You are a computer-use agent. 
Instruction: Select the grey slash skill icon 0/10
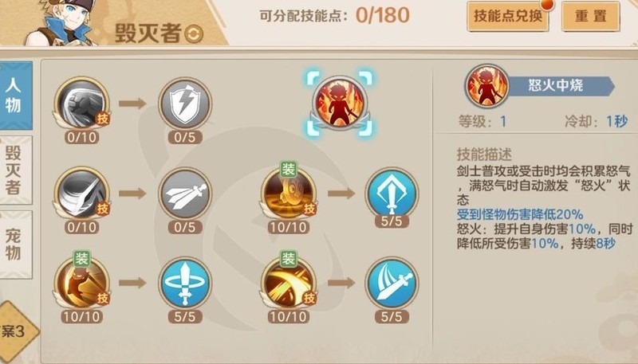click(x=82, y=194)
